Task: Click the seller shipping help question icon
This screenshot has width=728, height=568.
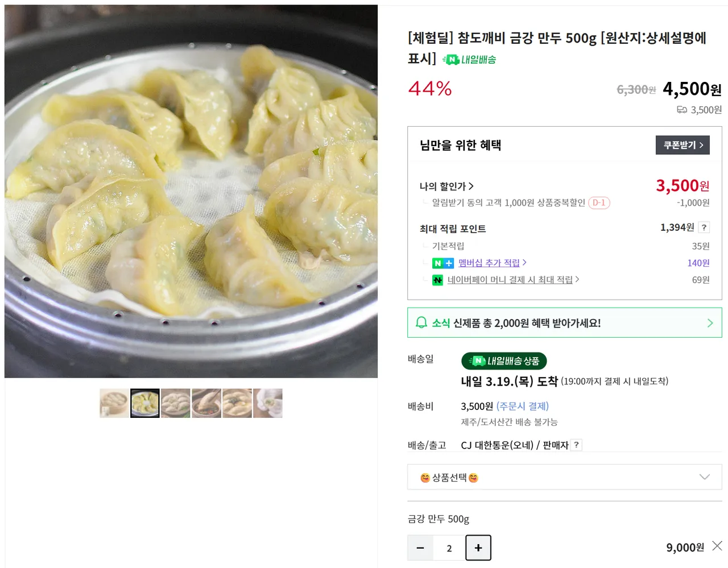Action: click(576, 445)
